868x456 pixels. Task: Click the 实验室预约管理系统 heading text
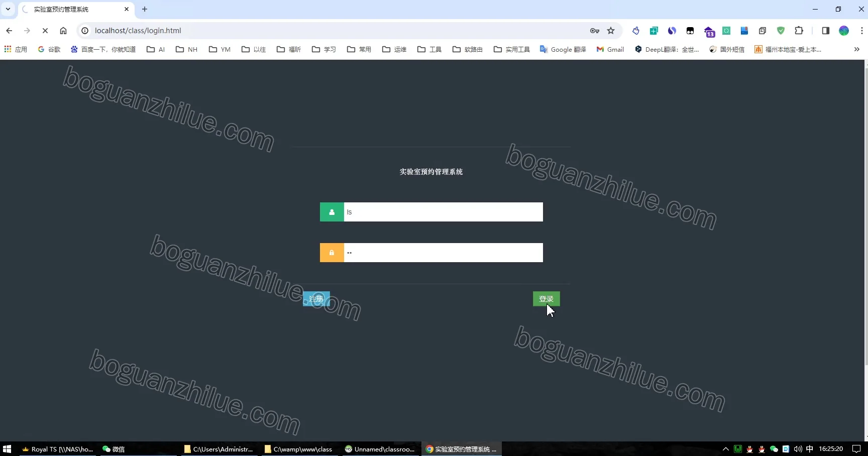tap(431, 172)
